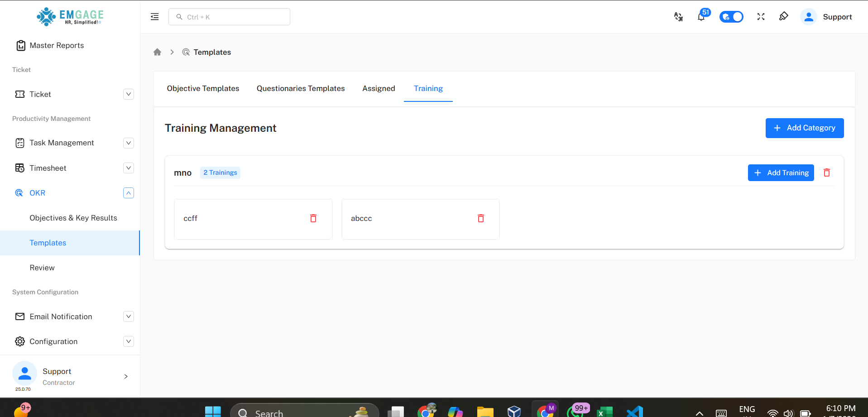The height and width of the screenshot is (417, 868).
Task: Click the pin icon in header
Action: (x=783, y=17)
